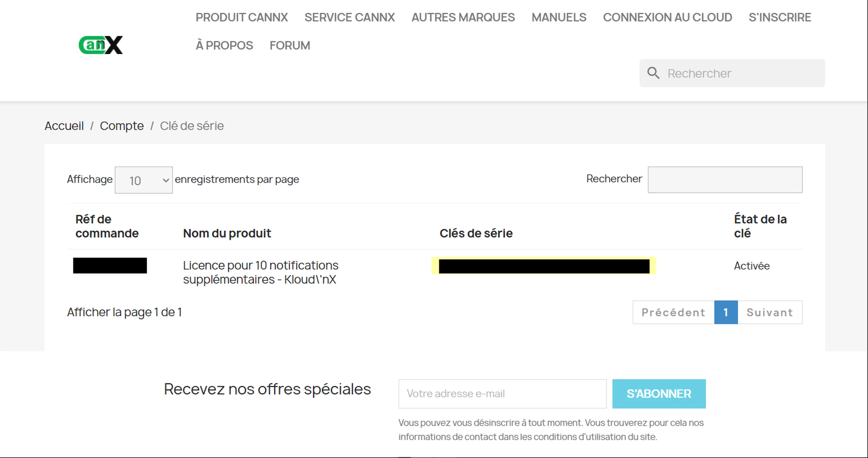Click the magnifier search icon
The width and height of the screenshot is (868, 458).
tap(653, 73)
